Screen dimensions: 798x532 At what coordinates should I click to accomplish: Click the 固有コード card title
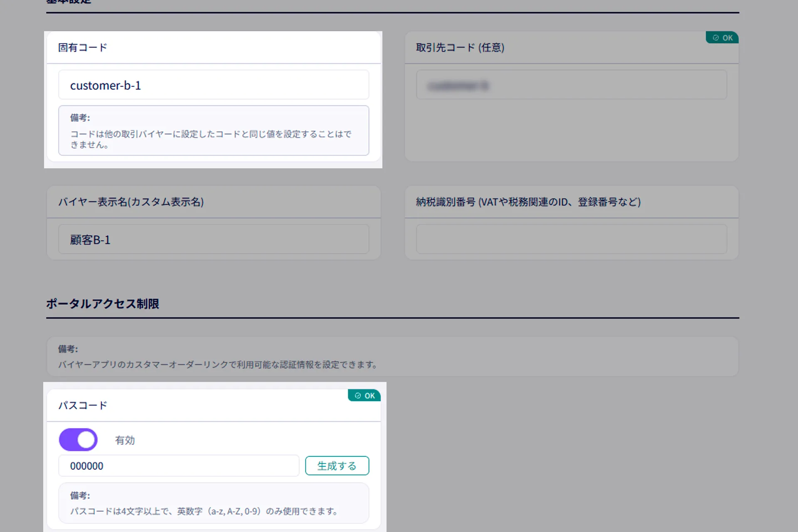pos(82,47)
